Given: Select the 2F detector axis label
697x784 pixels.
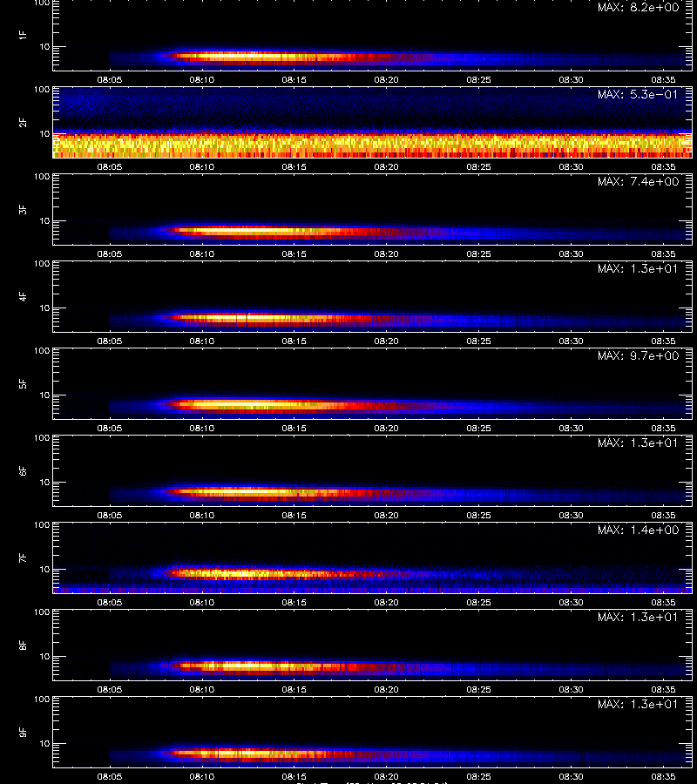Looking at the screenshot, I should point(23,122).
